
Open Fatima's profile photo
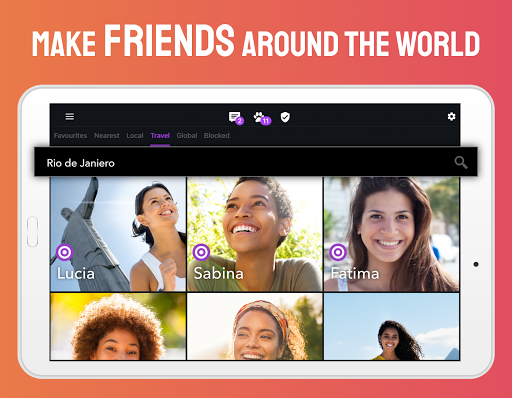pos(392,234)
